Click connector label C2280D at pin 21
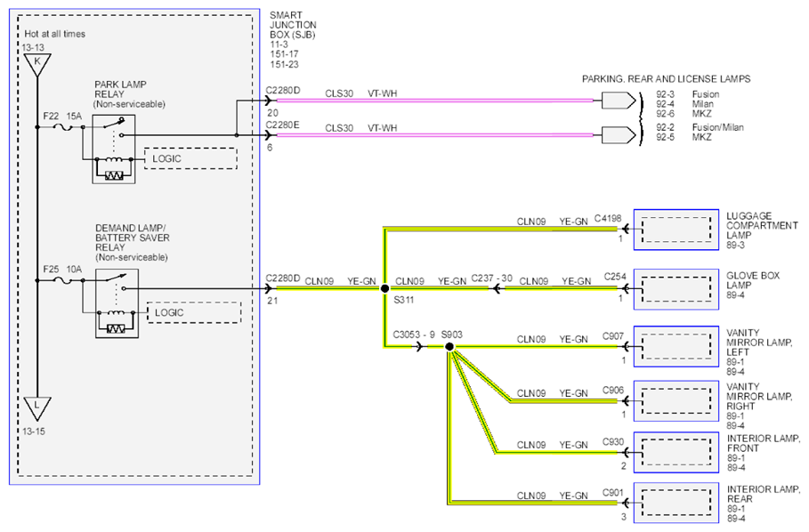This screenshot has height=532, width=809. pyautogui.click(x=283, y=278)
